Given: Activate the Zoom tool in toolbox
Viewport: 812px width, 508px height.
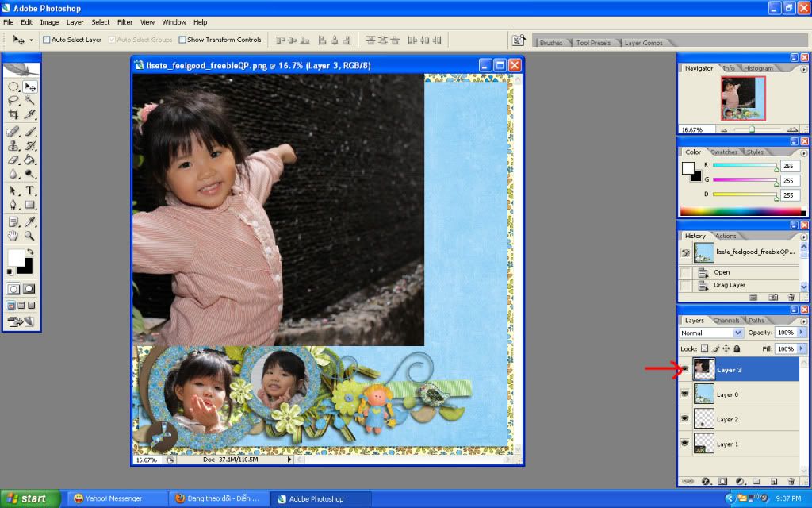Looking at the screenshot, I should pyautogui.click(x=30, y=236).
